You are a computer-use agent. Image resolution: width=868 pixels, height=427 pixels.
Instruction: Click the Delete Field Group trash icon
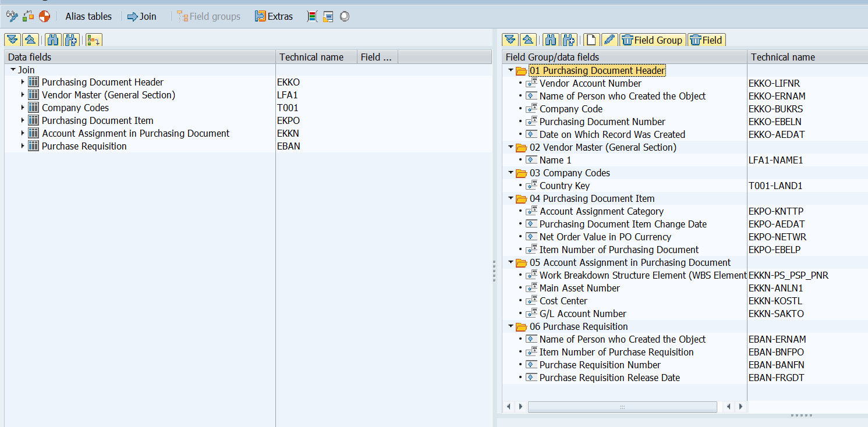(x=652, y=40)
